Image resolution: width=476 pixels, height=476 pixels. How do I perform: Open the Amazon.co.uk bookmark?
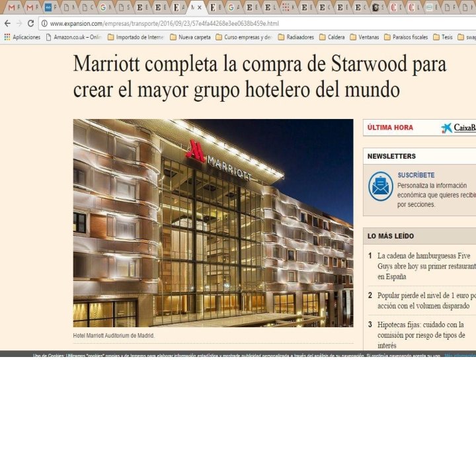click(x=74, y=37)
